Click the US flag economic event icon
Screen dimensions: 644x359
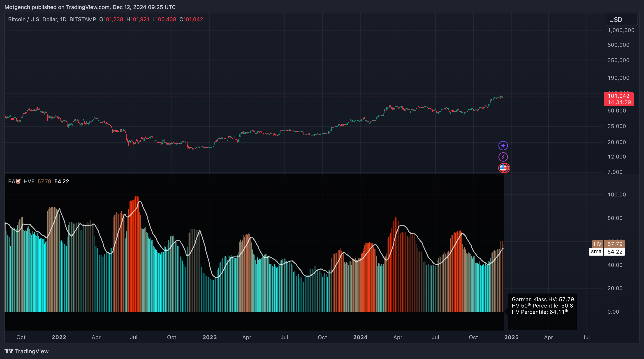[x=503, y=168]
